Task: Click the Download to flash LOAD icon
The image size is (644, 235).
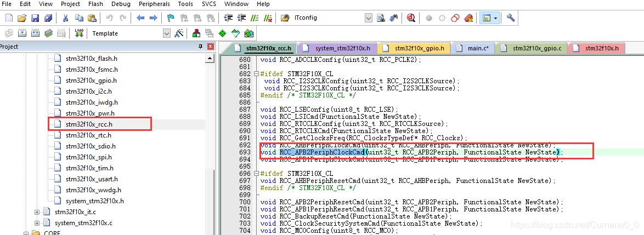Action: [x=80, y=33]
